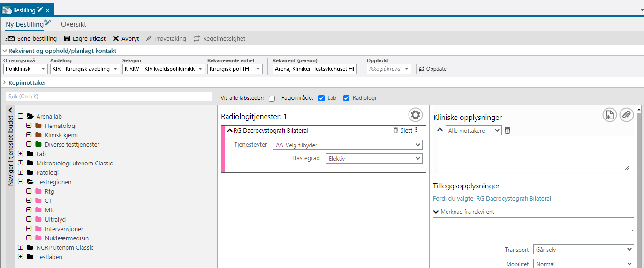The image size is (644, 268).
Task: Click the Søk search field
Action: [109, 97]
